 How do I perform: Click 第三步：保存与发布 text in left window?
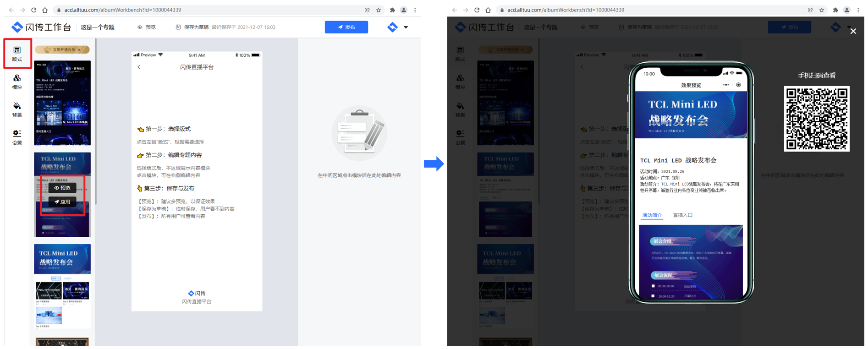pyautogui.click(x=169, y=188)
